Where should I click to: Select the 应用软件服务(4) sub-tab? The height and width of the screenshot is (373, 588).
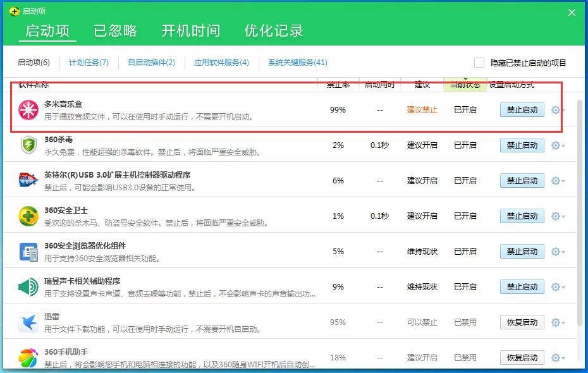click(221, 63)
